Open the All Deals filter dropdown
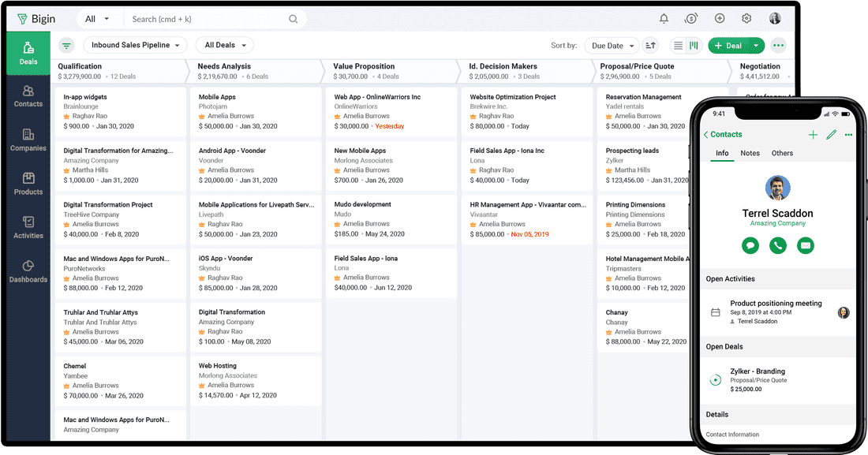Viewport: 868px width, 455px height. point(225,46)
